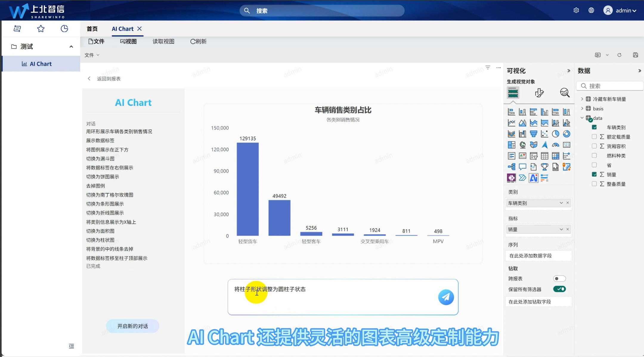Select the Power Apps visual
644x357 pixels.
pyautogui.click(x=511, y=178)
